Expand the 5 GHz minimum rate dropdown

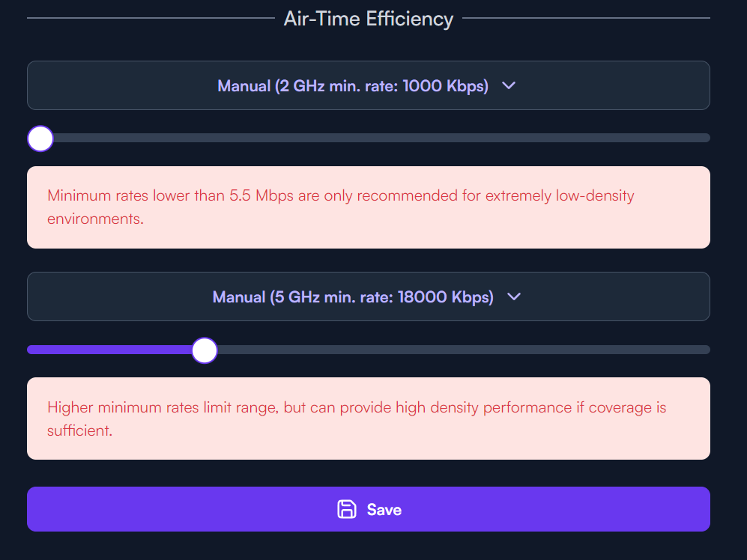click(x=369, y=296)
